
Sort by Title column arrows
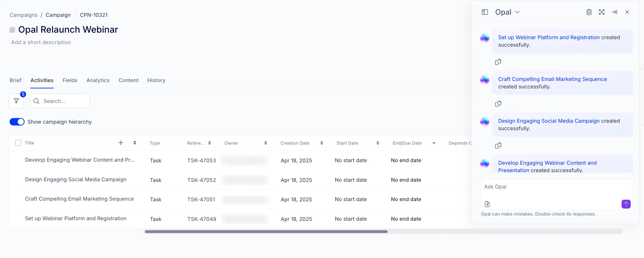click(x=135, y=143)
